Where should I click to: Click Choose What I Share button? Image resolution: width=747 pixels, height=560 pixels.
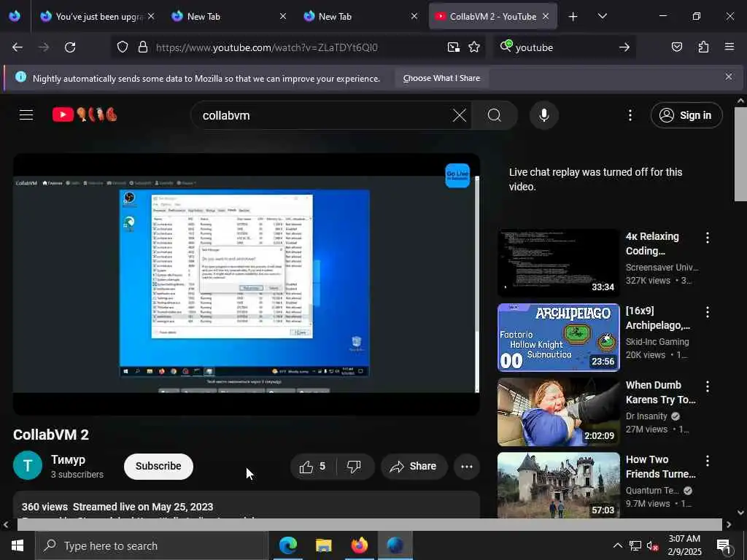click(441, 78)
